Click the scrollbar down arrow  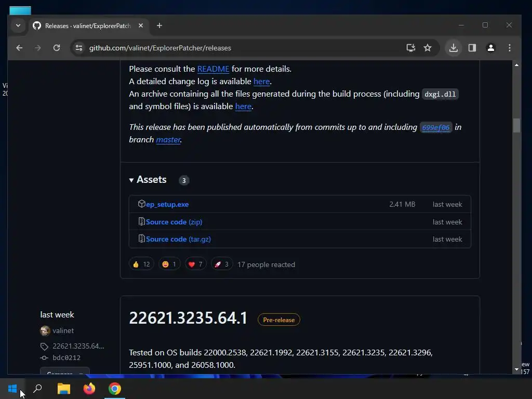point(516,369)
